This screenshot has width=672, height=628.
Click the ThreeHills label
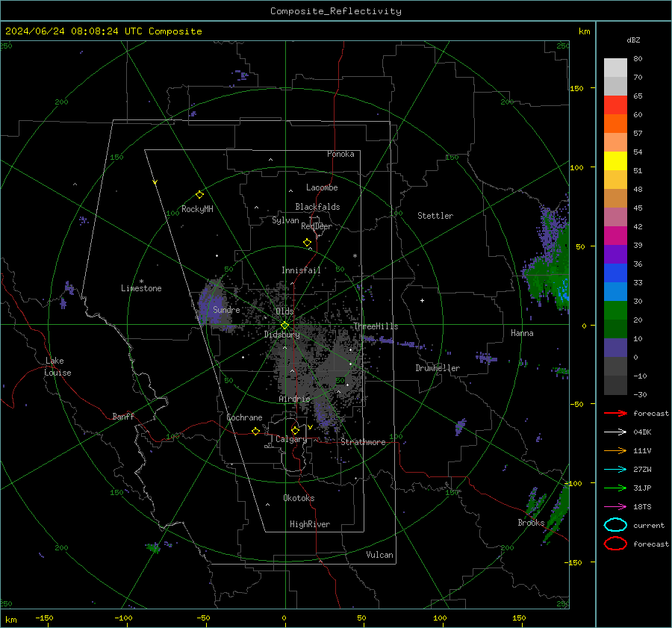pyautogui.click(x=376, y=326)
